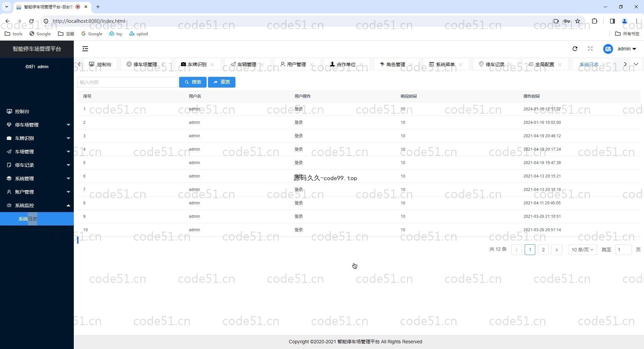
Task: Click the 用户操作 column header
Action: 303,96
